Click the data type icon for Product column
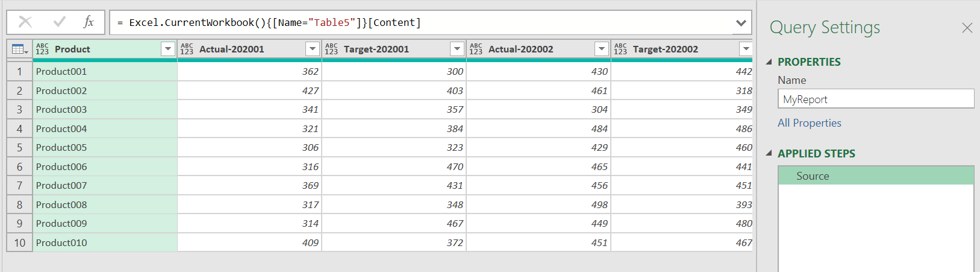 tap(42, 49)
